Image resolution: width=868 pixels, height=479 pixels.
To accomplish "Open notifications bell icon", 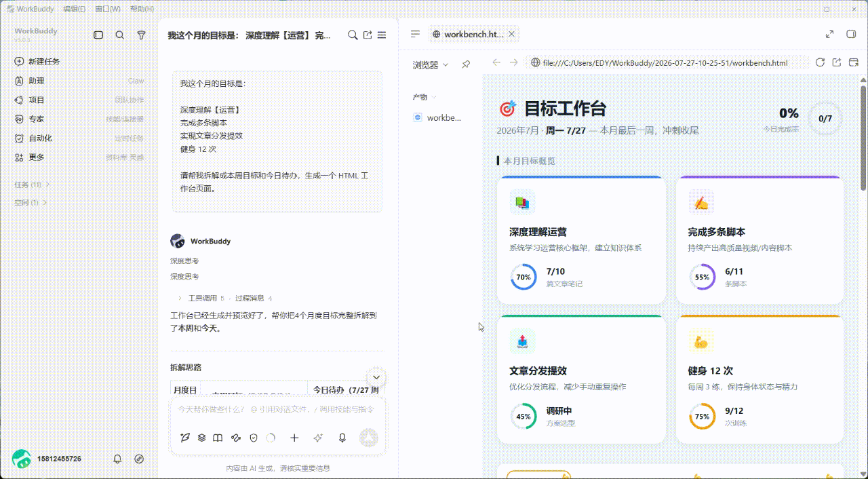I will point(117,459).
